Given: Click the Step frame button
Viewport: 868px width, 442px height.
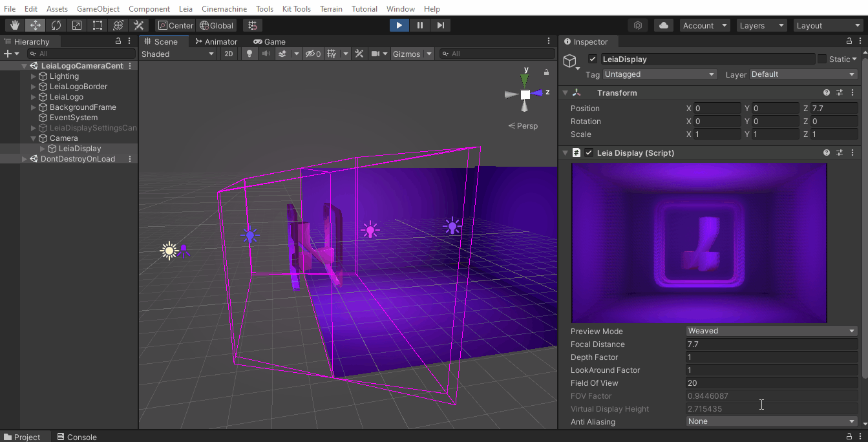Looking at the screenshot, I should pos(441,25).
